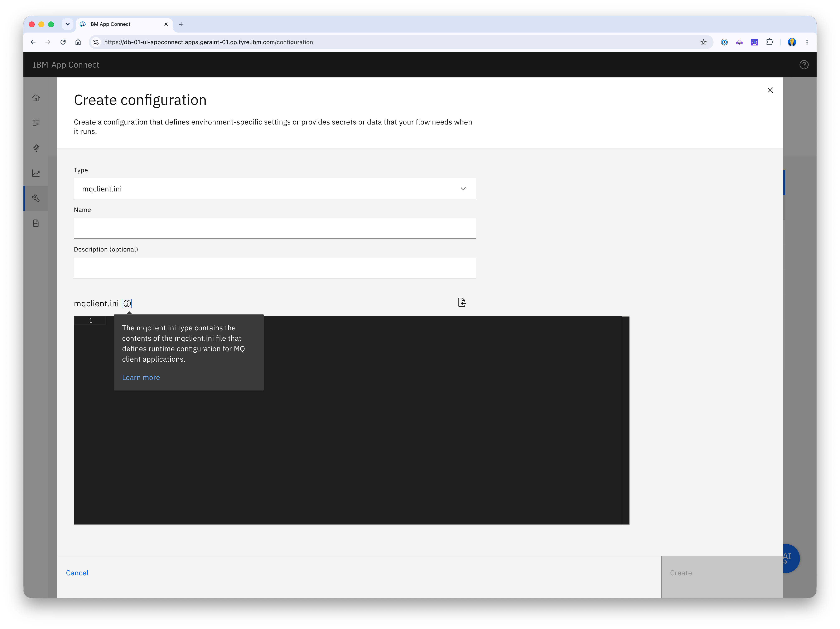Open the browser home page

78,42
